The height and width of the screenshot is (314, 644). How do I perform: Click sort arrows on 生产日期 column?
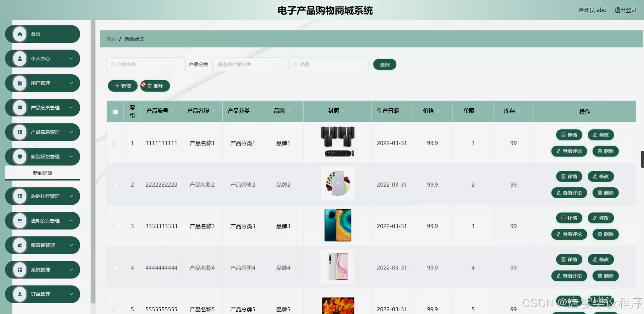click(x=403, y=111)
